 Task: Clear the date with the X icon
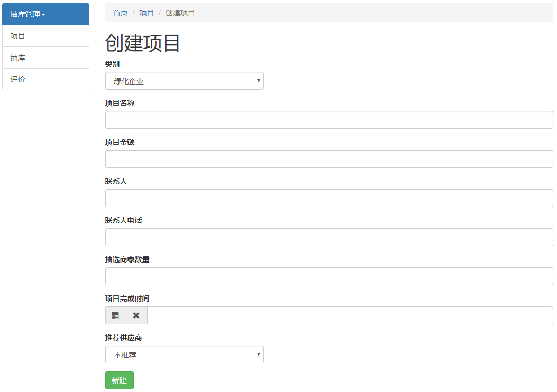(x=136, y=315)
